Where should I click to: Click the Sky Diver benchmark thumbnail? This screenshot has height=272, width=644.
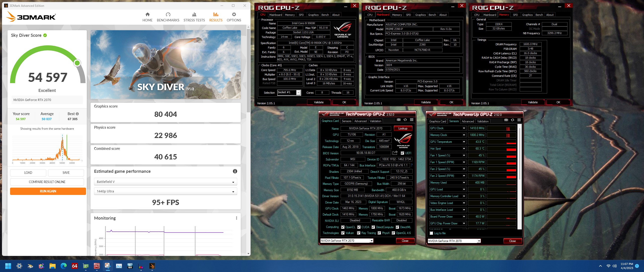pos(166,64)
